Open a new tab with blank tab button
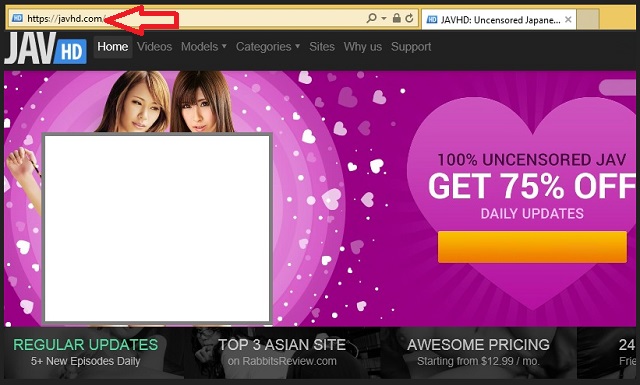This screenshot has height=385, width=640. click(587, 19)
